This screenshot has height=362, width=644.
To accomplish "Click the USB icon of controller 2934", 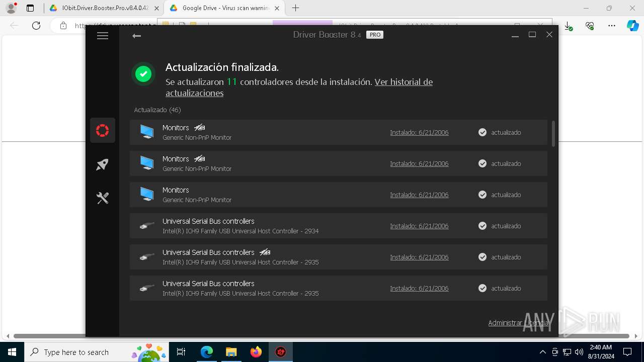I will [146, 226].
